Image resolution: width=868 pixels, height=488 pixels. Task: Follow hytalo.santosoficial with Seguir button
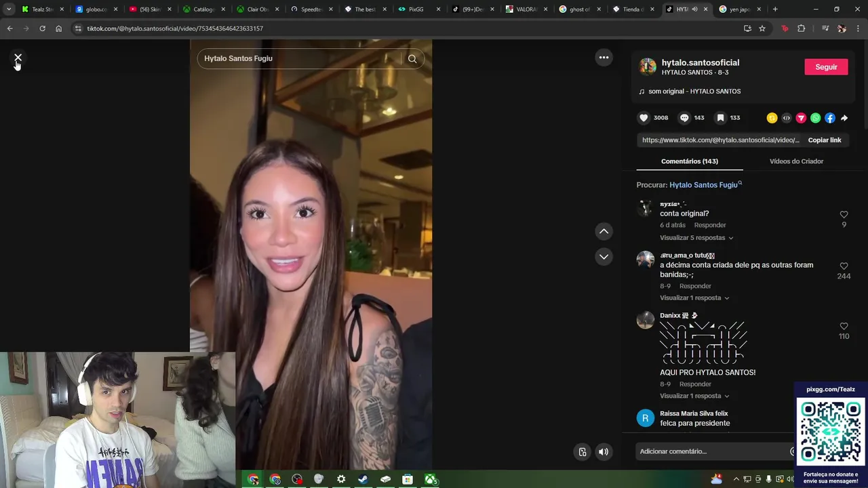coord(826,67)
